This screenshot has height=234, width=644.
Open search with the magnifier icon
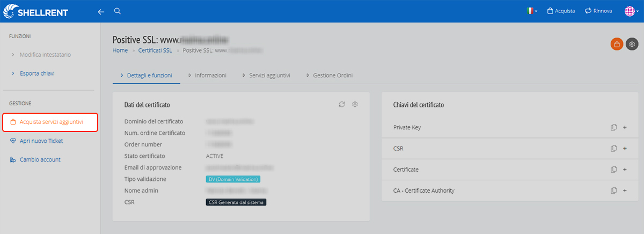pos(118,11)
